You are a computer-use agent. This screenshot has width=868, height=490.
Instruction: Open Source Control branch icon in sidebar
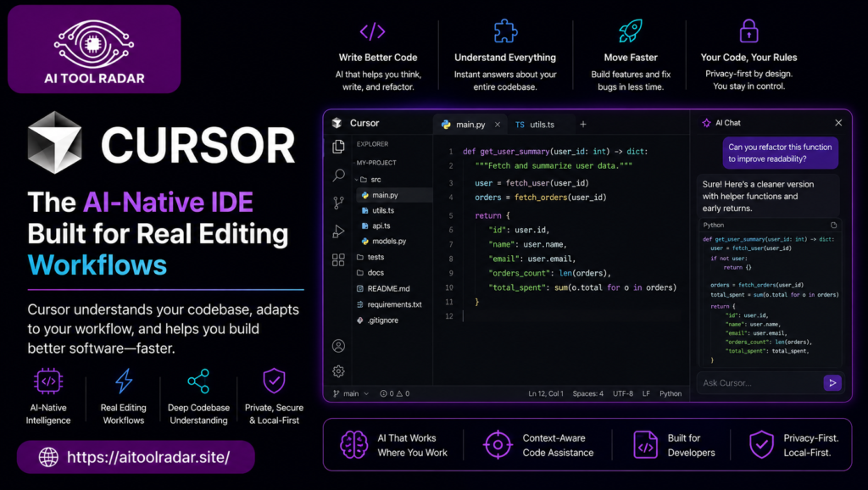(x=338, y=203)
